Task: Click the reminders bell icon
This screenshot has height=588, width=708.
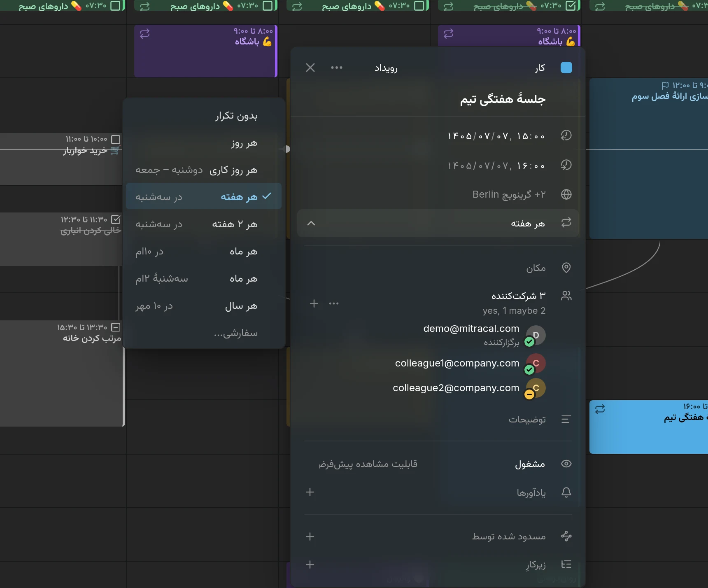Action: [x=566, y=492]
